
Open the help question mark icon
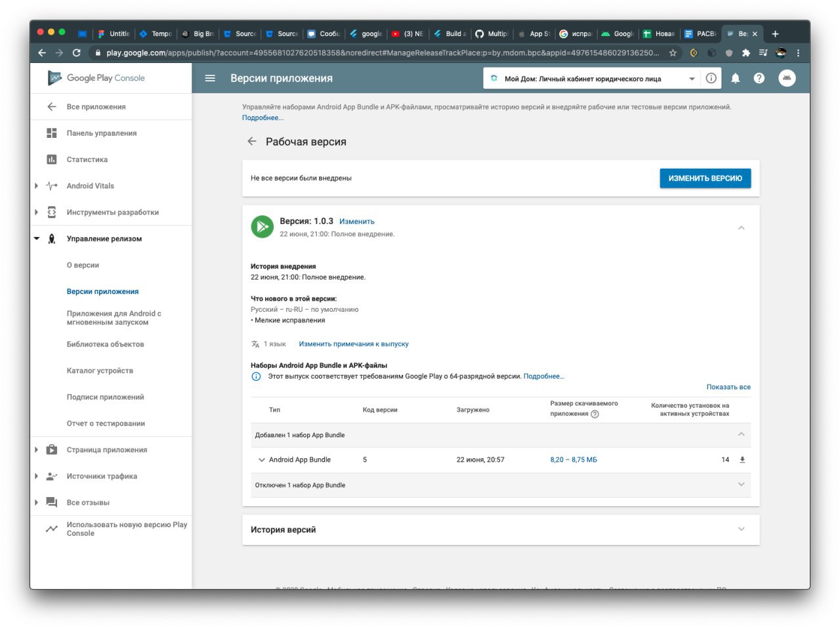759,78
